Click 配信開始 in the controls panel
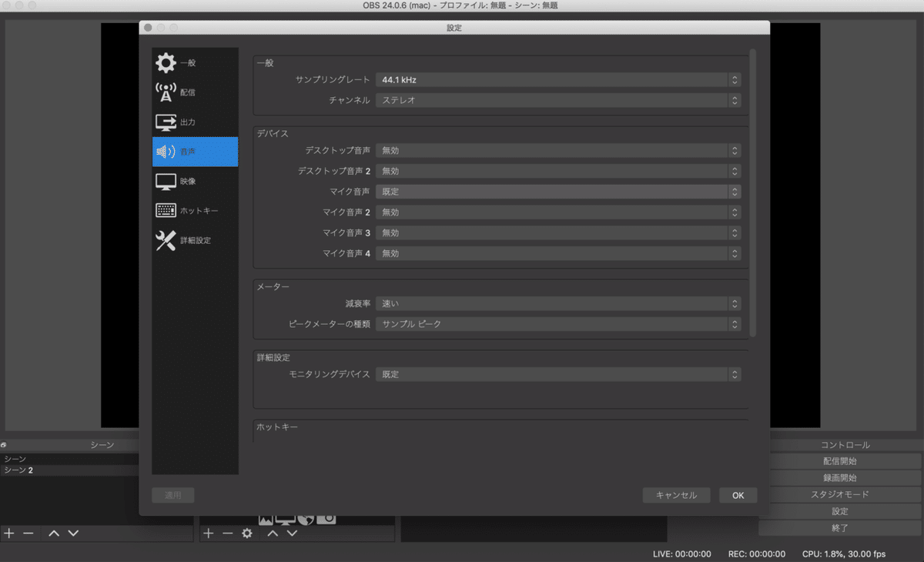The width and height of the screenshot is (924, 562). click(x=839, y=461)
